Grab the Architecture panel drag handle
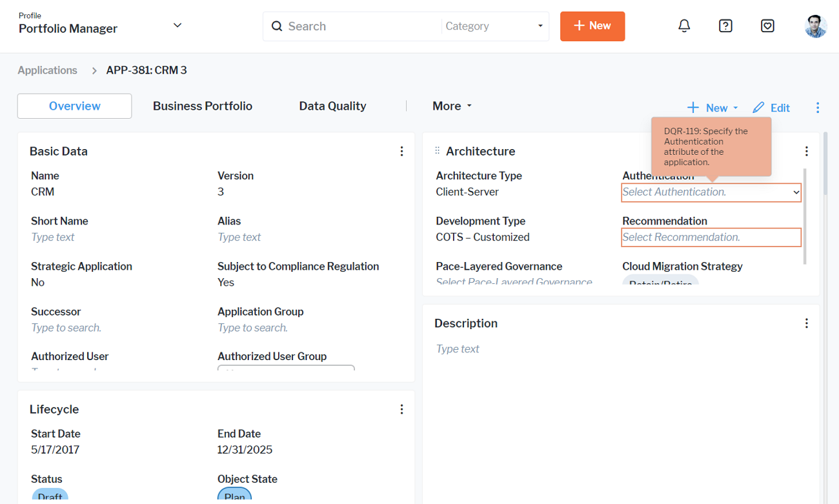This screenshot has height=504, width=839. tap(437, 151)
